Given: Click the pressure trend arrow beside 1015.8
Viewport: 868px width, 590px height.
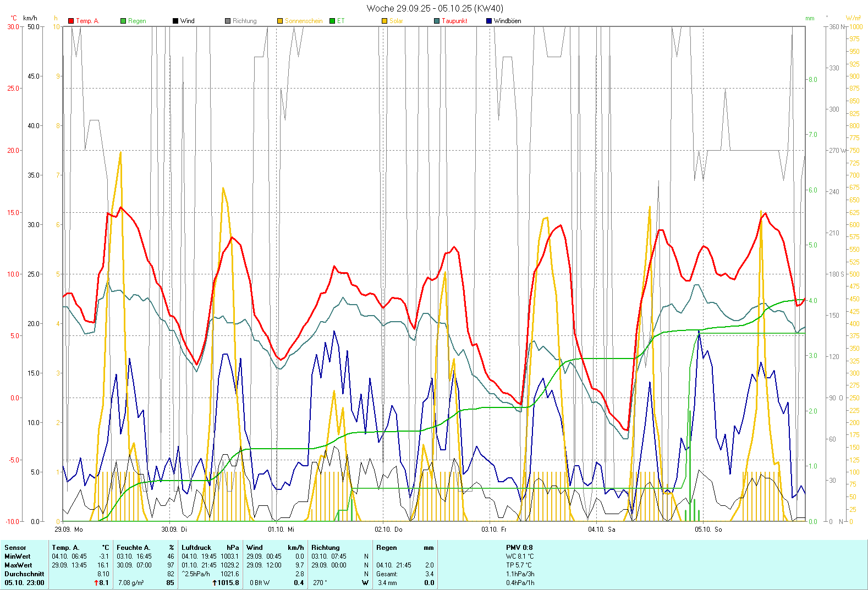Looking at the screenshot, I should pyautogui.click(x=215, y=583).
